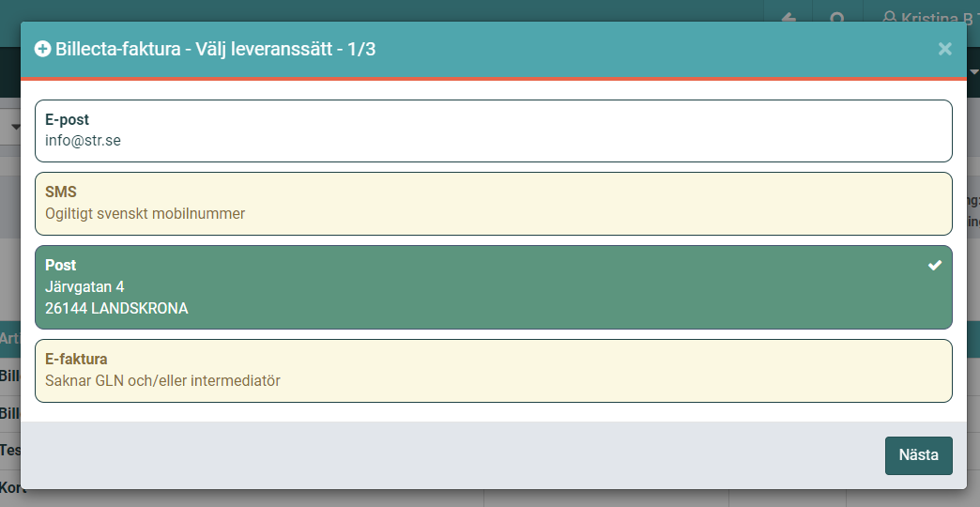Click the "Ogiltigt svenskt mobilnummer" warning text

(x=145, y=213)
